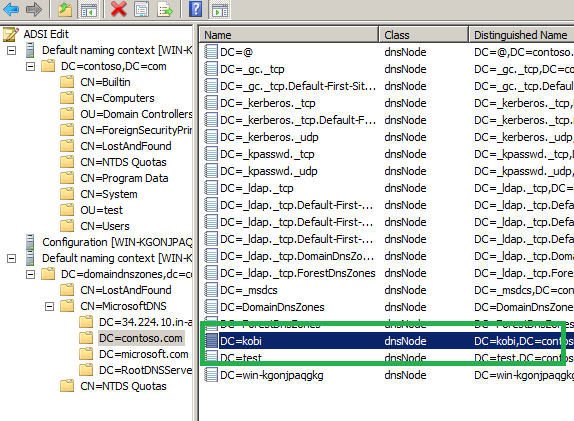Sort list by Class column header

click(424, 35)
